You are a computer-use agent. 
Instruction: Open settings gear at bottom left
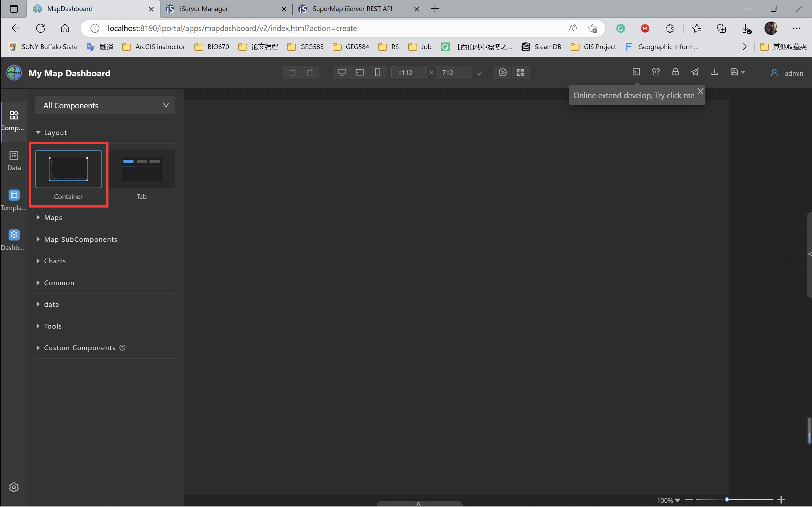(14, 487)
